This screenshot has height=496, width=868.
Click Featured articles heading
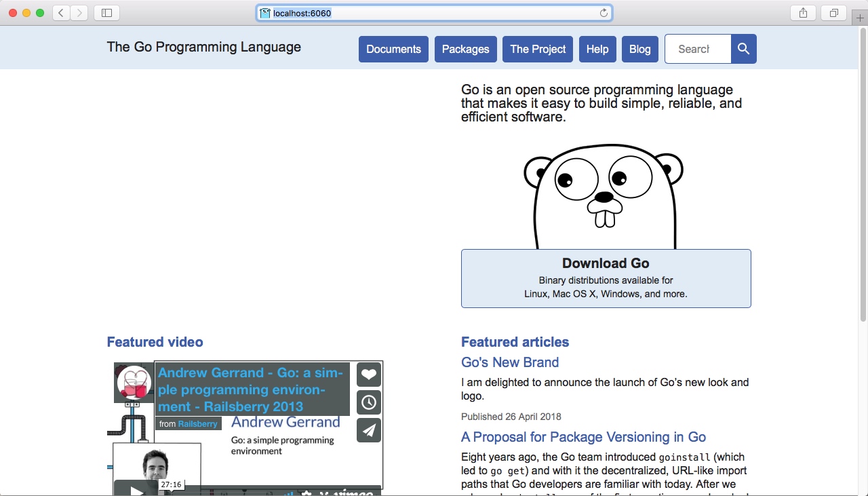(x=515, y=342)
